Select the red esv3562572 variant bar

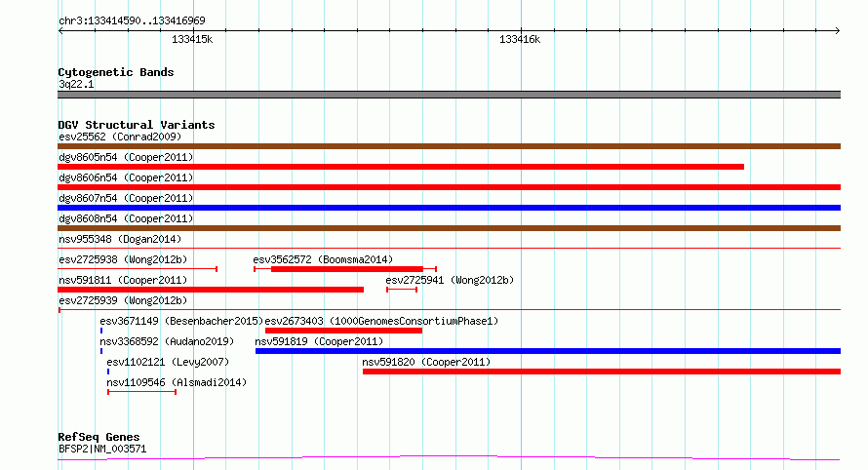[x=345, y=269]
